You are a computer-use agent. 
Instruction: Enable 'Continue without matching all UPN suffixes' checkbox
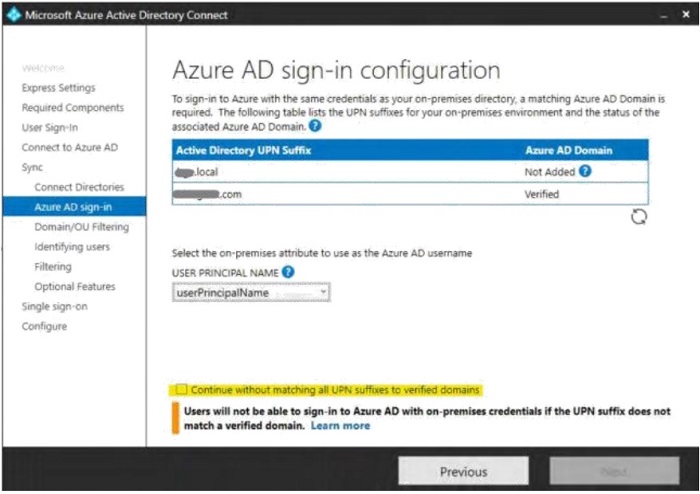[181, 390]
